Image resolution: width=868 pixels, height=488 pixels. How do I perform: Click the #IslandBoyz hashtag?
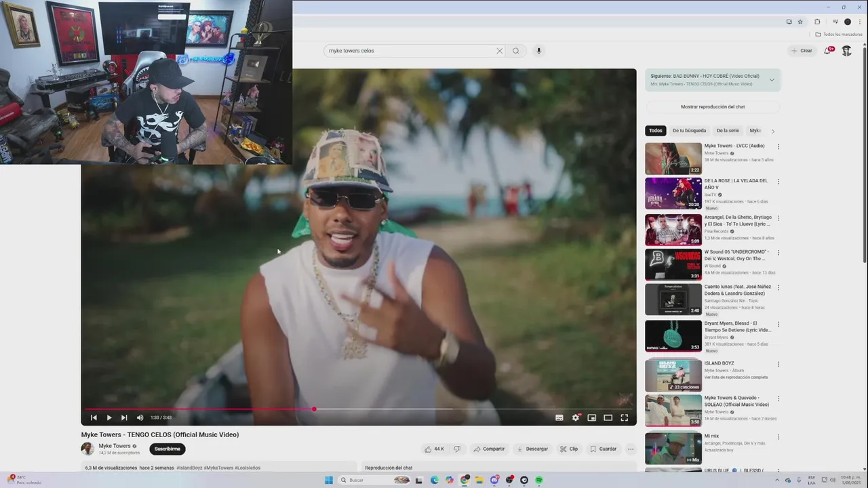[x=189, y=468]
